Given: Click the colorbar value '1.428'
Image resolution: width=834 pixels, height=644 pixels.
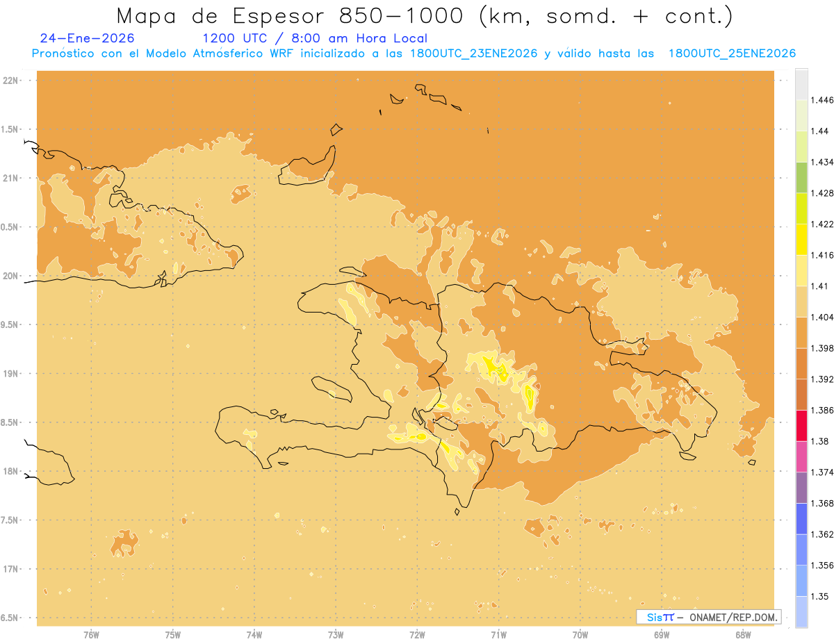Looking at the screenshot, I should click(822, 193).
